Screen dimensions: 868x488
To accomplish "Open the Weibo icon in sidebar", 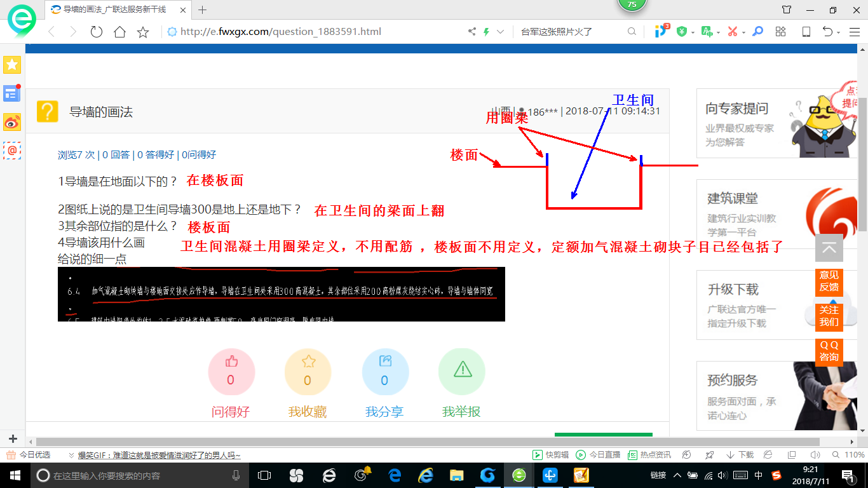I will point(12,122).
